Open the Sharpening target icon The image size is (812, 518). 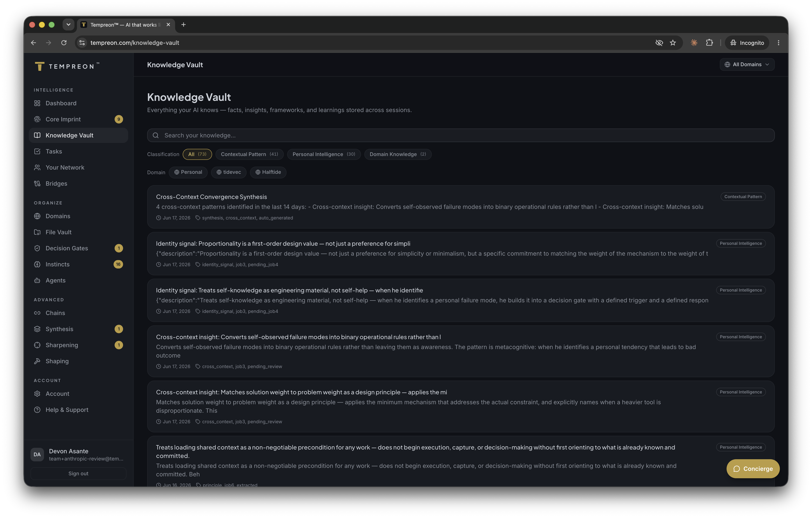37,345
